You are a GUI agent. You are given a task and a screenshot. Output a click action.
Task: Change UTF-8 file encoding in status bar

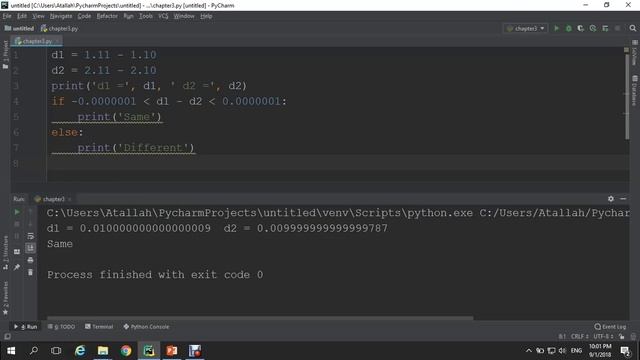pos(603,337)
